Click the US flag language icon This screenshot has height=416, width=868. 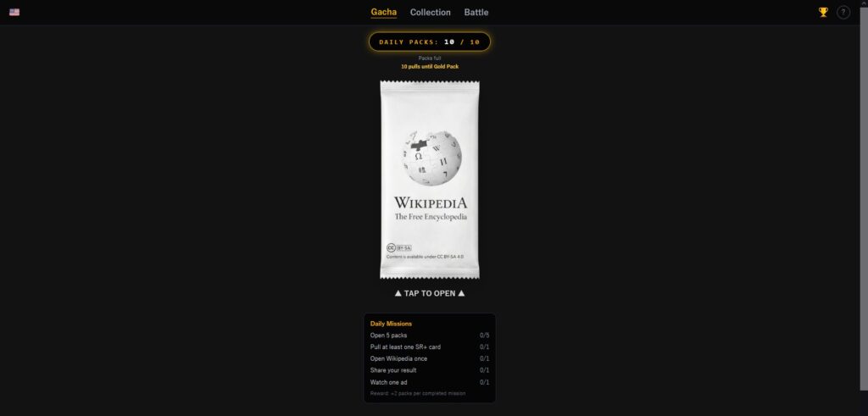click(14, 12)
